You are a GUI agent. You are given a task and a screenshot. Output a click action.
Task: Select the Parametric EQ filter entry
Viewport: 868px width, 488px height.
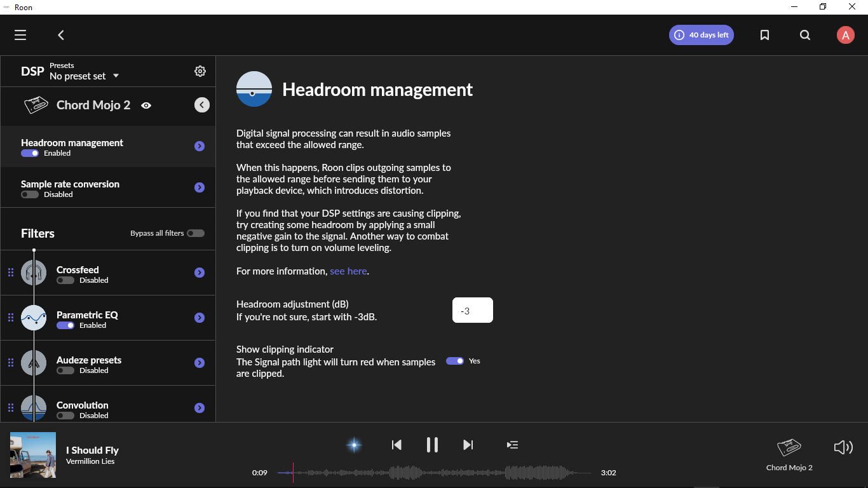108,318
